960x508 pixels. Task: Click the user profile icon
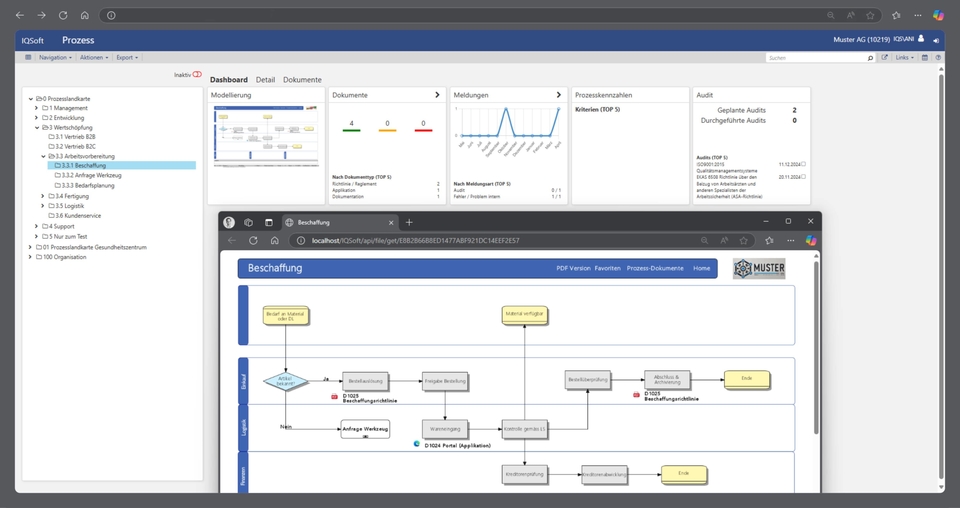[921, 39]
